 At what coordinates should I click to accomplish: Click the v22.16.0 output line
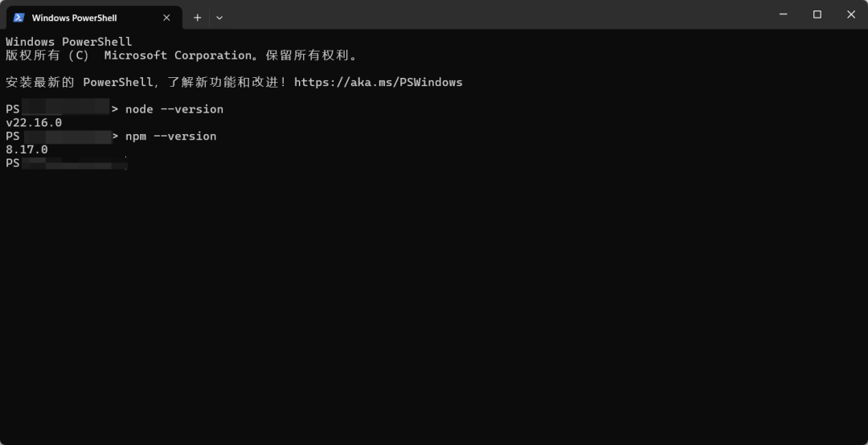coord(34,123)
